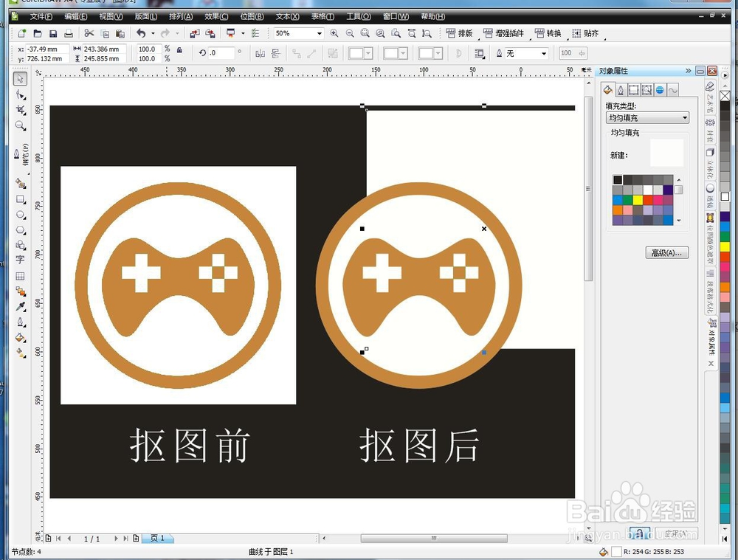Click the Copy icon

(105, 33)
